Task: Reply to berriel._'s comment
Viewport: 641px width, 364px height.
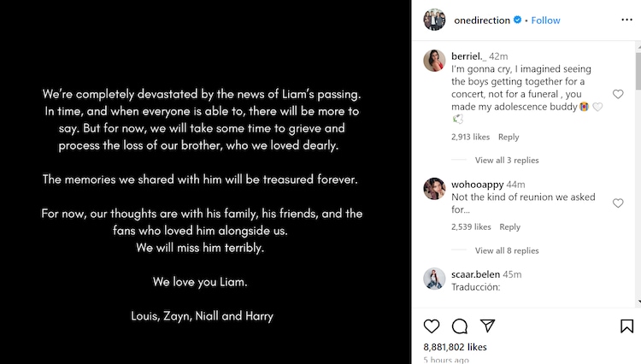Action: point(509,137)
